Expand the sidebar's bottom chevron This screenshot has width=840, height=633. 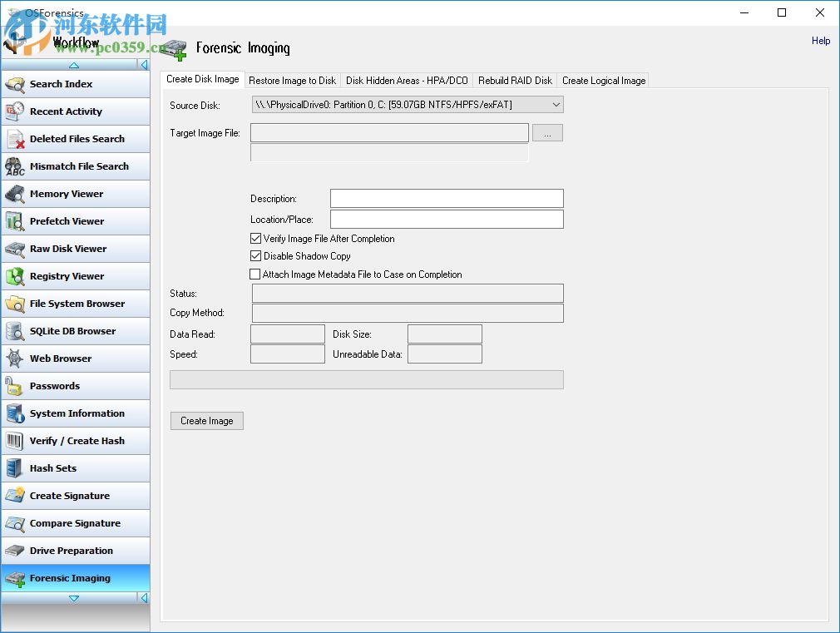(x=74, y=596)
